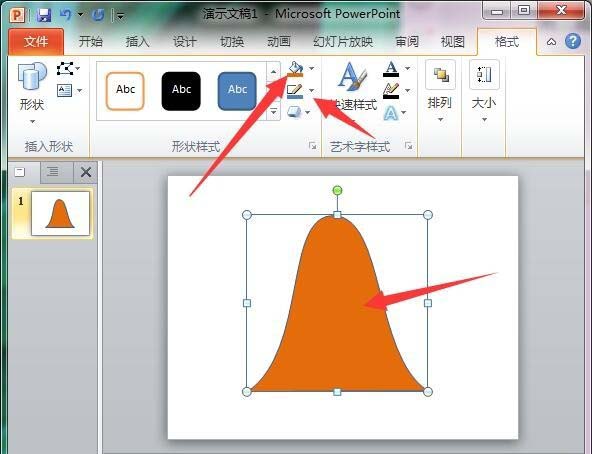Open the 文件 (File) tab

tap(36, 42)
